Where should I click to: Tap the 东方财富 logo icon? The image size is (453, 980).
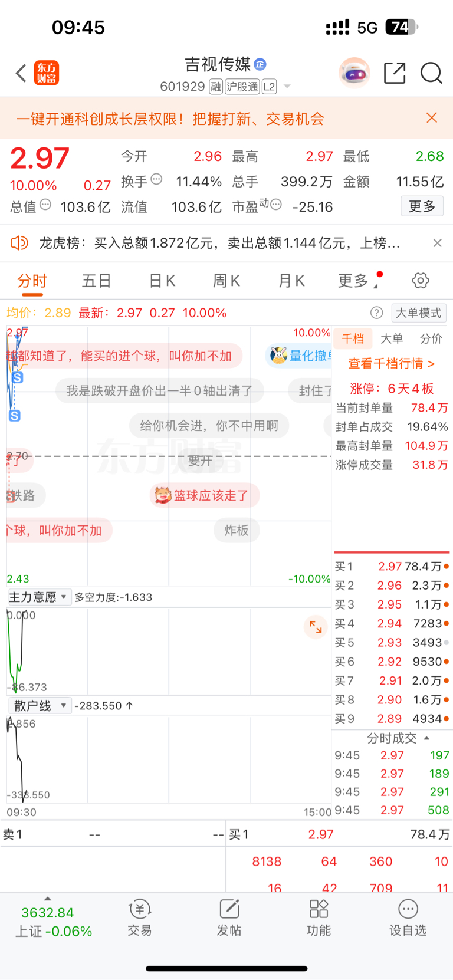pos(47,73)
